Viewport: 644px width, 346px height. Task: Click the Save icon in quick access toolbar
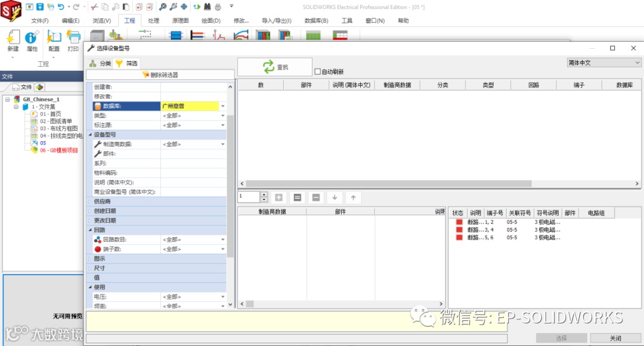click(x=40, y=7)
